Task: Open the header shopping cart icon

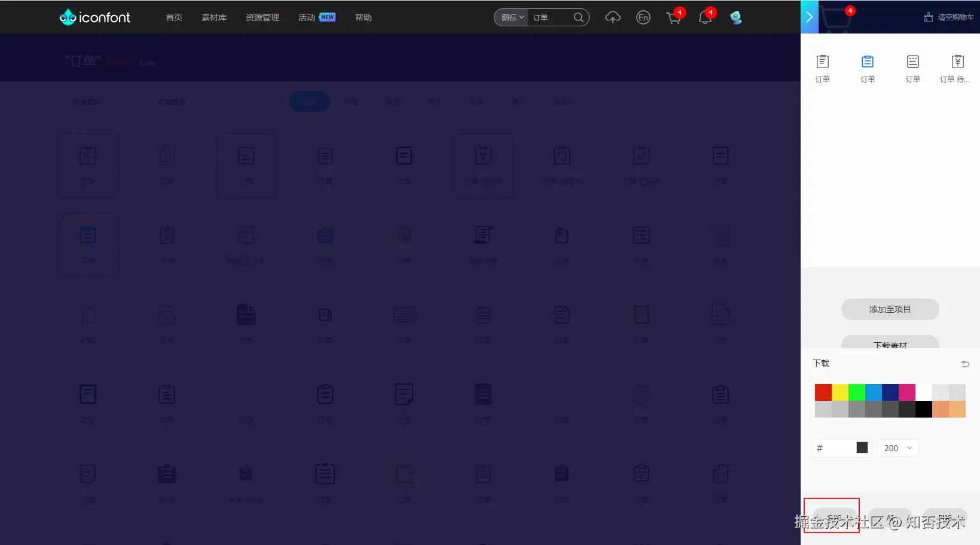Action: pos(674,18)
